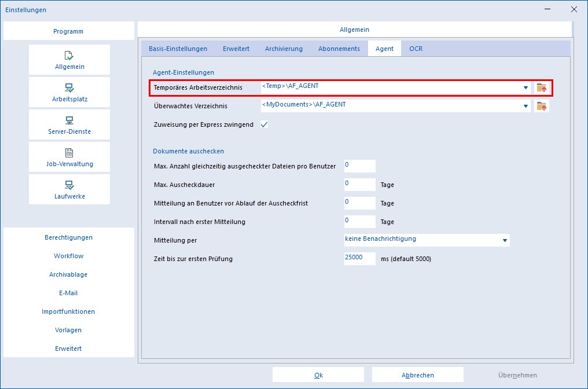Open the Vorlagen section
588x389 pixels.
click(69, 330)
